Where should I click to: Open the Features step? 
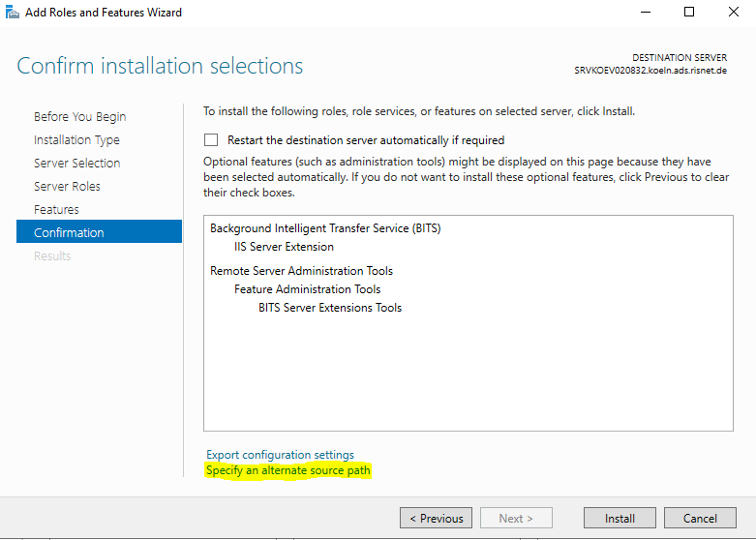click(56, 209)
